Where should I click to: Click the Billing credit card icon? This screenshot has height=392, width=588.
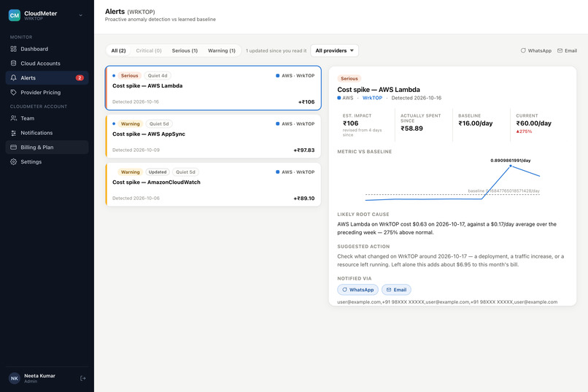point(14,147)
